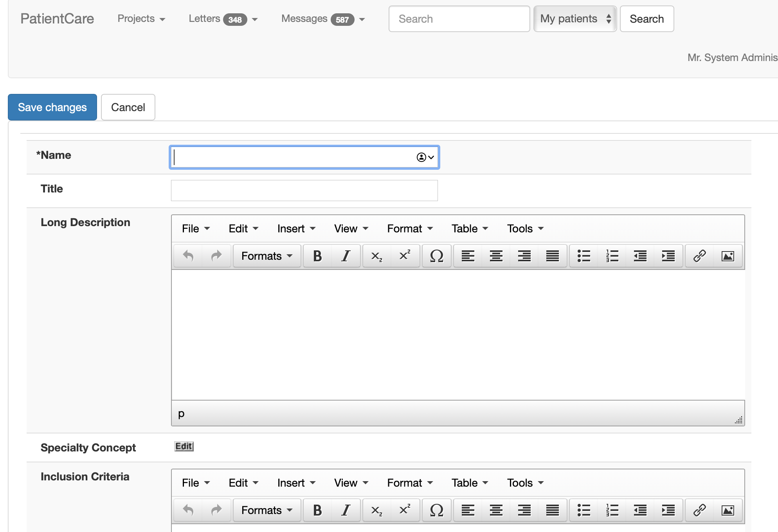
Task: Insert a bulleted list in Long Description
Action: tap(583, 256)
